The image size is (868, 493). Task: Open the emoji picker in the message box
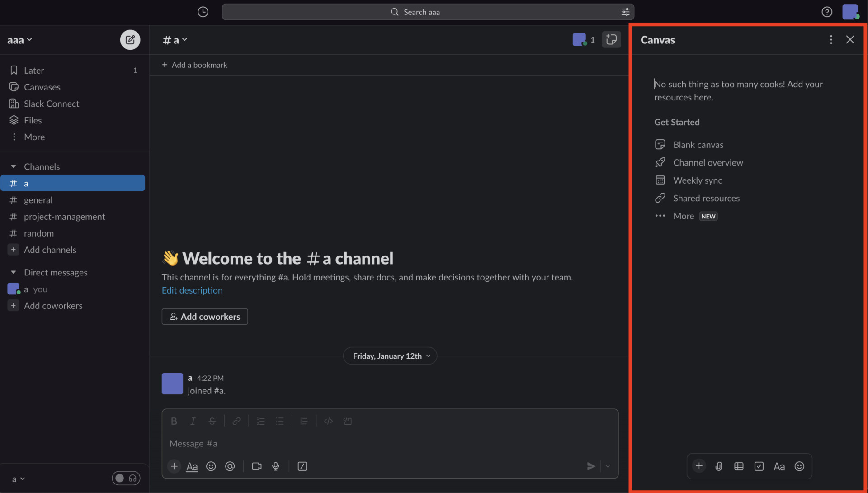tap(211, 466)
